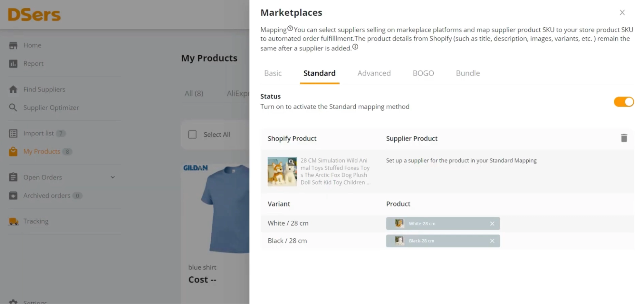Open Tracking page from the sidebar
The height and width of the screenshot is (304, 644).
tap(36, 221)
